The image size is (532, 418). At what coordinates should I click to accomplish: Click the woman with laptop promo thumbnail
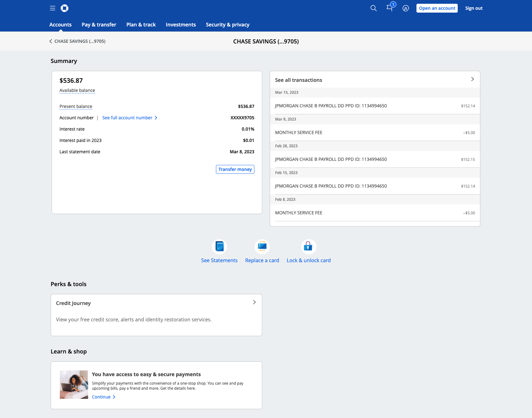[74, 385]
